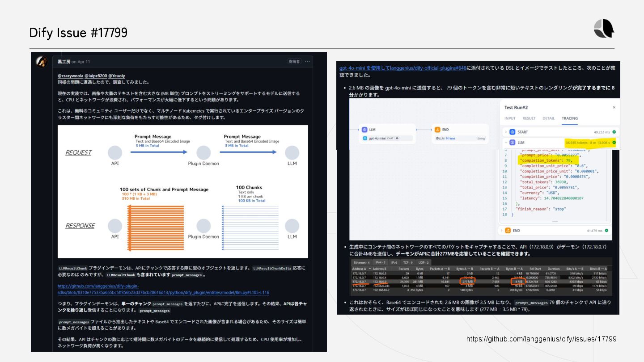Select the TRACING tab
This screenshot has height=362, width=644.
tap(570, 118)
